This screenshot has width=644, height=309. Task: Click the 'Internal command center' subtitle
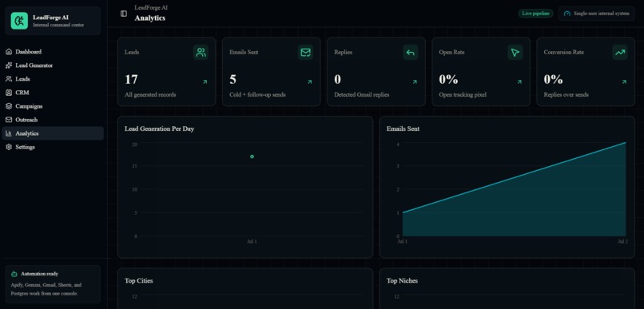coord(58,25)
